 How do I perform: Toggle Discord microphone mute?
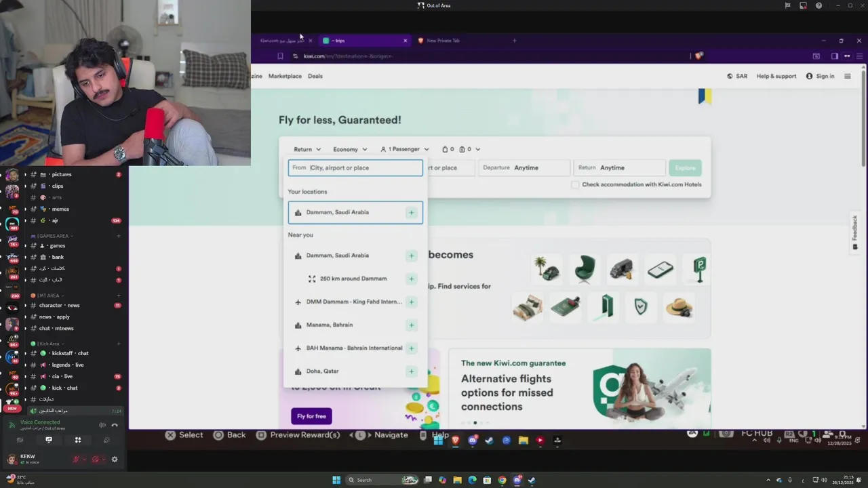[x=77, y=459]
